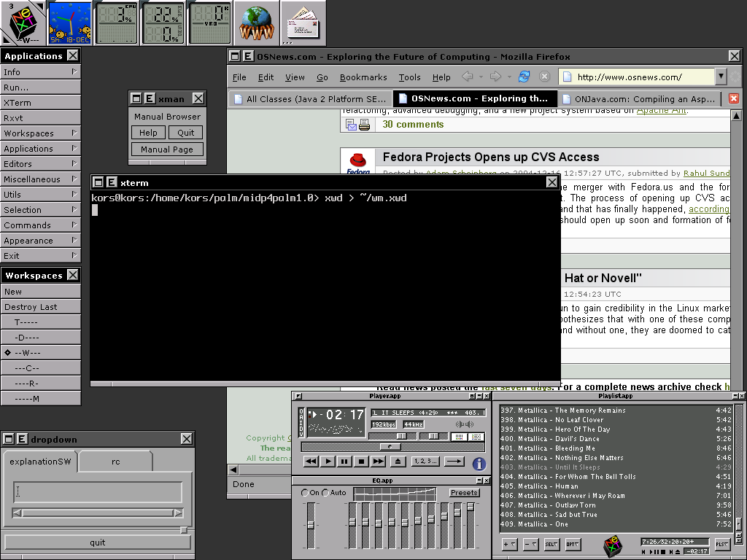Open the Firefox URL bar dropdown arrow

click(721, 76)
